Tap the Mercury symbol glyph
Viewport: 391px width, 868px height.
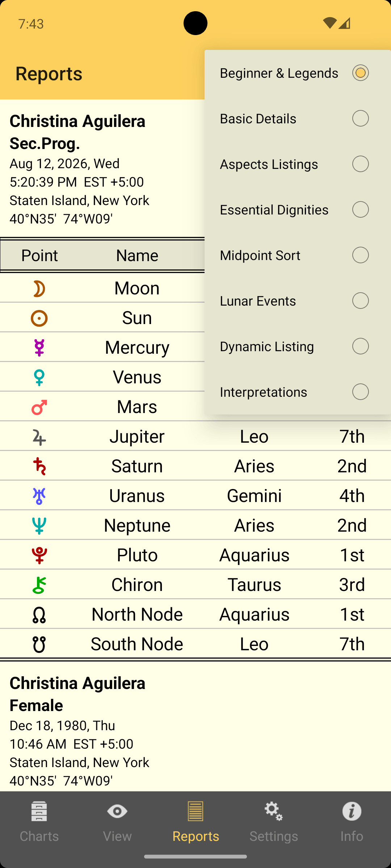coord(39,348)
